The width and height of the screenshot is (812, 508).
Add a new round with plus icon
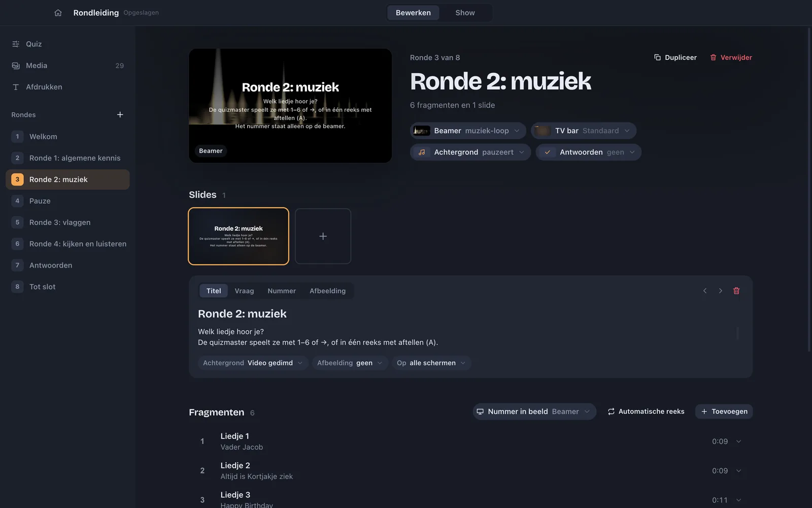[120, 115]
